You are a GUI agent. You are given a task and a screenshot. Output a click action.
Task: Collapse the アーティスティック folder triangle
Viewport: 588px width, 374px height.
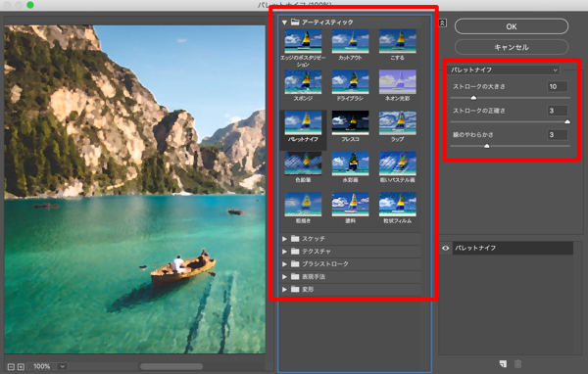click(284, 23)
